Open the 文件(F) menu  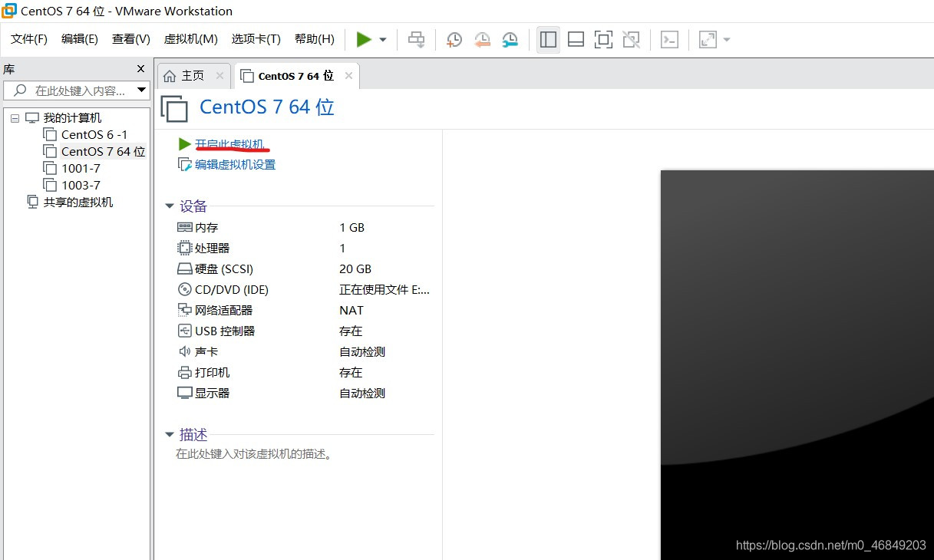coord(29,39)
